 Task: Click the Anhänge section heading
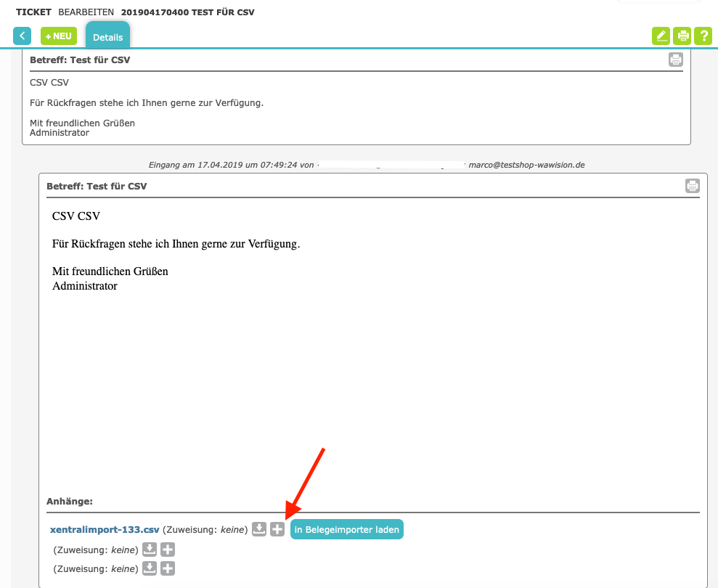click(70, 502)
